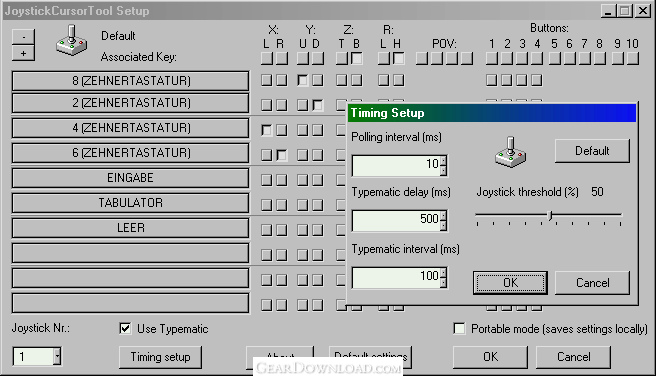
Task: Toggle first POV checkbox in the header row
Action: click(422, 59)
